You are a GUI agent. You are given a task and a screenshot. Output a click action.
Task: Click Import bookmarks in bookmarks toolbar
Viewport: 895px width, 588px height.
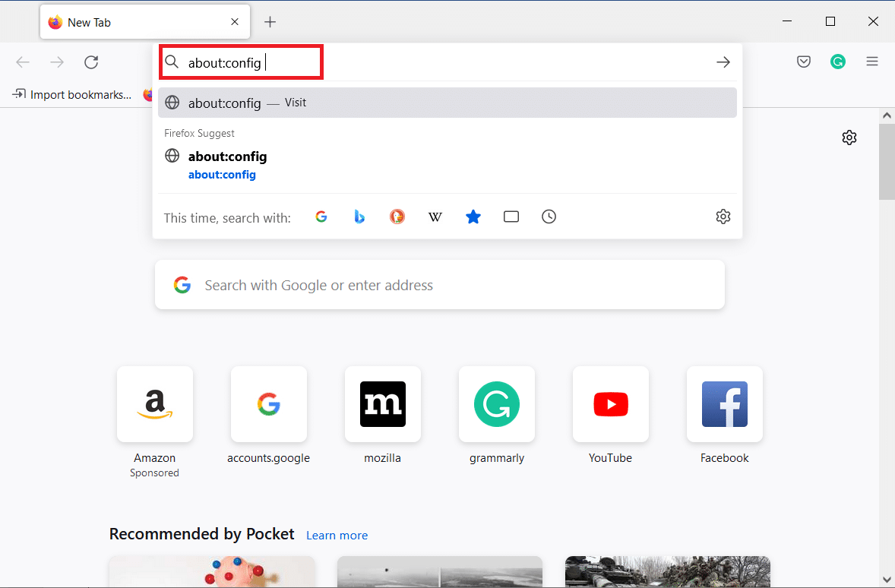coord(72,94)
